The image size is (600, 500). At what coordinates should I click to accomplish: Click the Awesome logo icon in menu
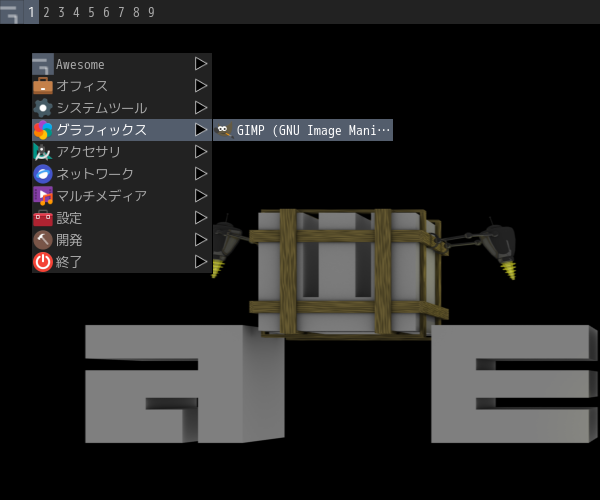tap(43, 64)
